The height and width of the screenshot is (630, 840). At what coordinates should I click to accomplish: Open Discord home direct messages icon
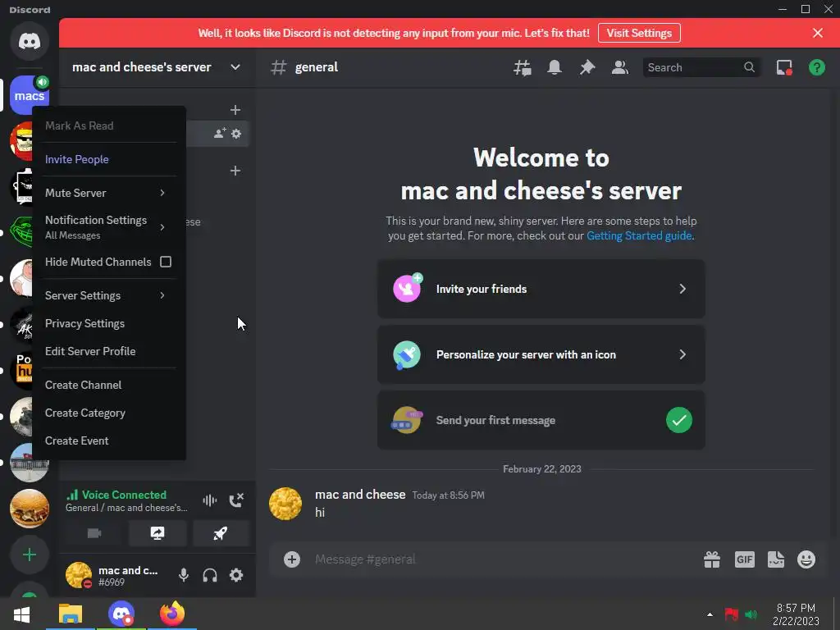30,41
